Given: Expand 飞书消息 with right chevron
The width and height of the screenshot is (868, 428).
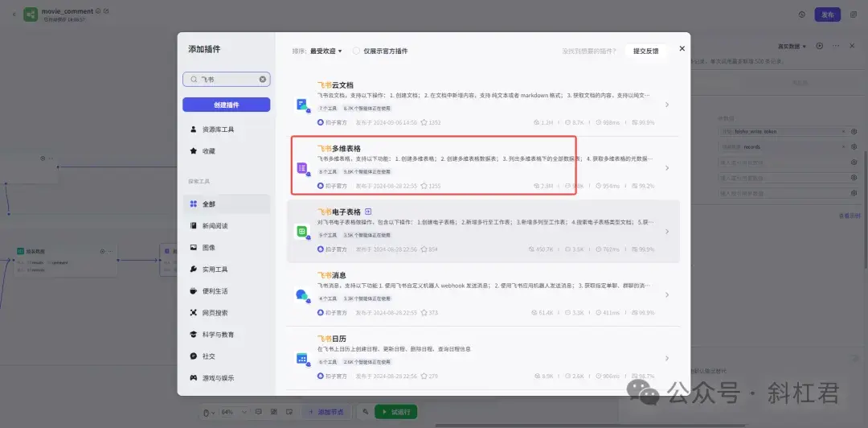Looking at the screenshot, I should coord(667,295).
